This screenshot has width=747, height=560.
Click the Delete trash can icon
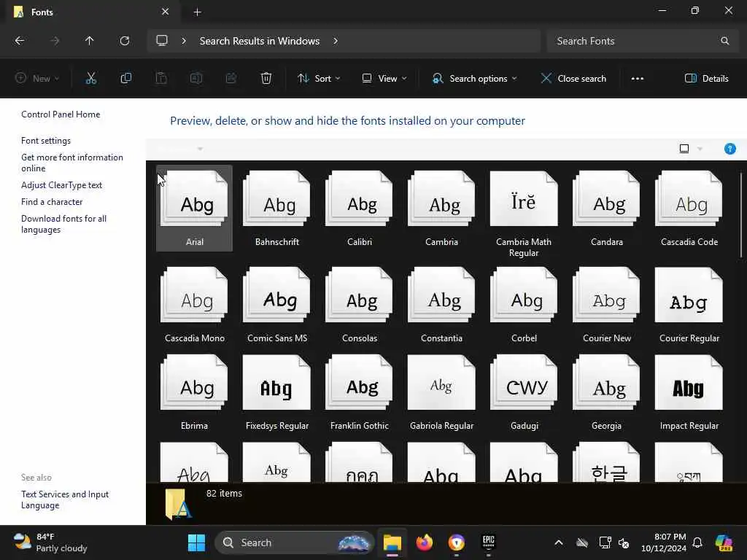[x=266, y=79]
